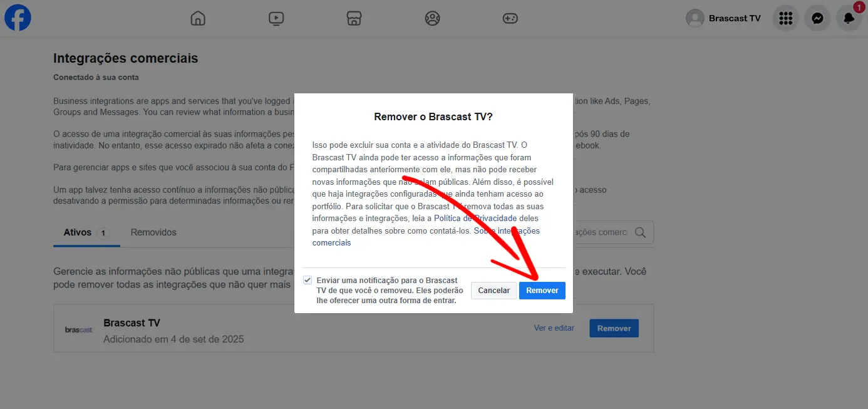This screenshot has width=868, height=409.
Task: Click the Facebook logo icon
Action: tap(18, 18)
